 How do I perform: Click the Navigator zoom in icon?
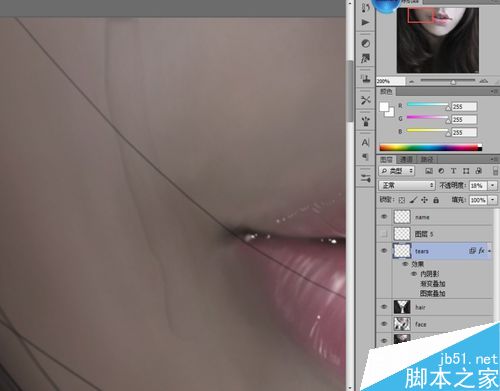tap(483, 81)
